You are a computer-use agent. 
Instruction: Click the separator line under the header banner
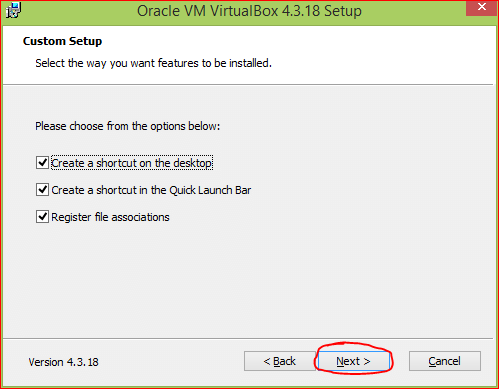click(x=248, y=85)
